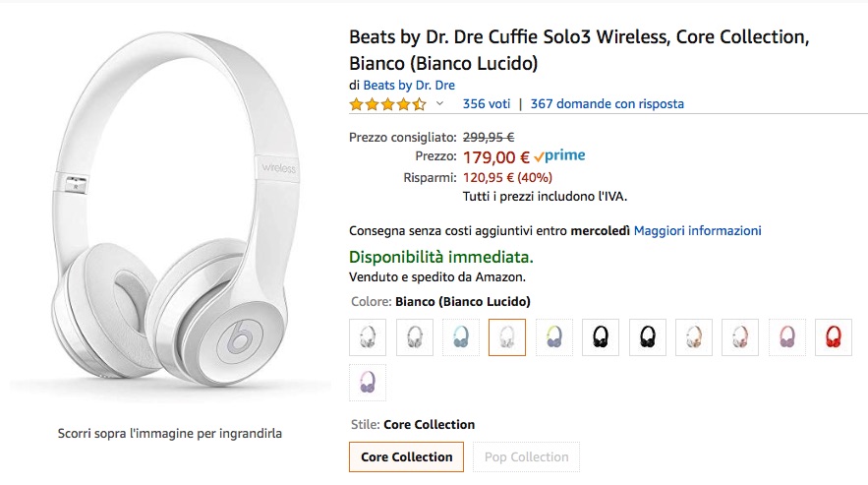
Task: Click the Prime badge next to price
Action: tap(560, 156)
